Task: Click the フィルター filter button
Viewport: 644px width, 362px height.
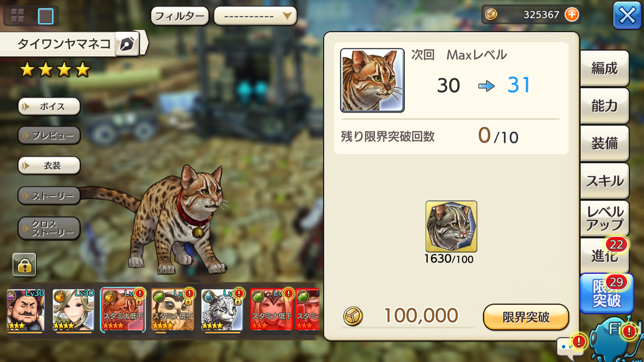Action: [x=179, y=16]
